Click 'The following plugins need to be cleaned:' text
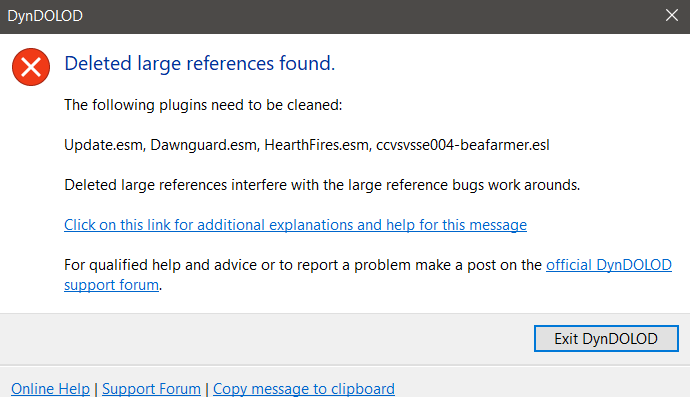Screen dimensions: 690x397 pyautogui.click(x=203, y=105)
